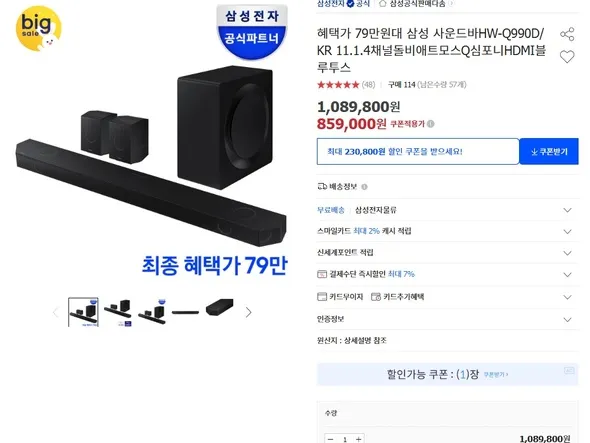Click the 카드추가혜택 icon
The image size is (590, 443).
[x=376, y=297]
